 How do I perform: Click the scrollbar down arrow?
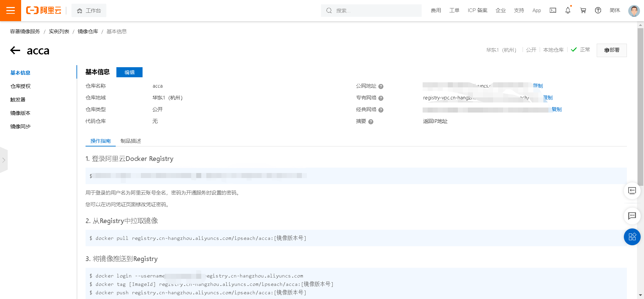coord(641,296)
